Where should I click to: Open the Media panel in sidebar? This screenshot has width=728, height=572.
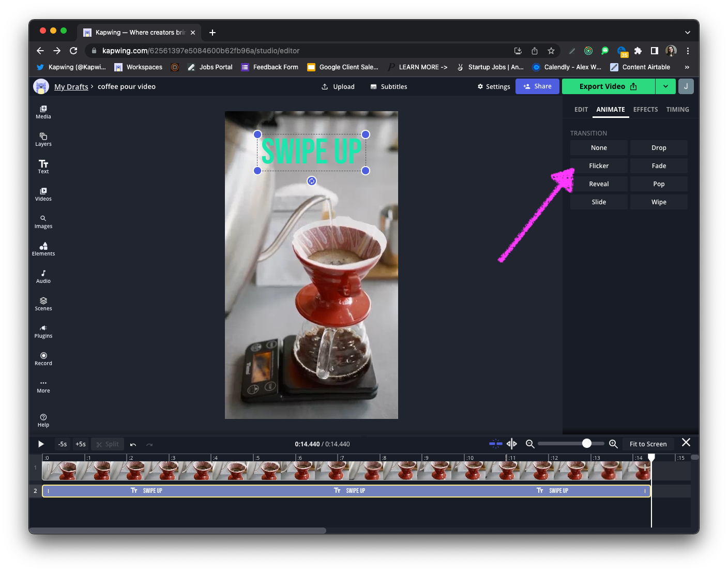point(43,112)
